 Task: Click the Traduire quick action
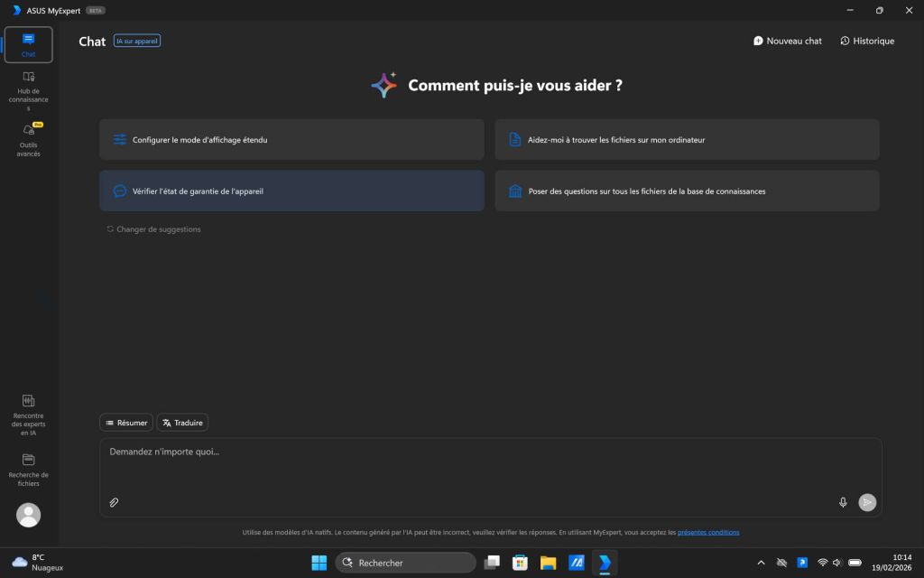[x=182, y=422]
